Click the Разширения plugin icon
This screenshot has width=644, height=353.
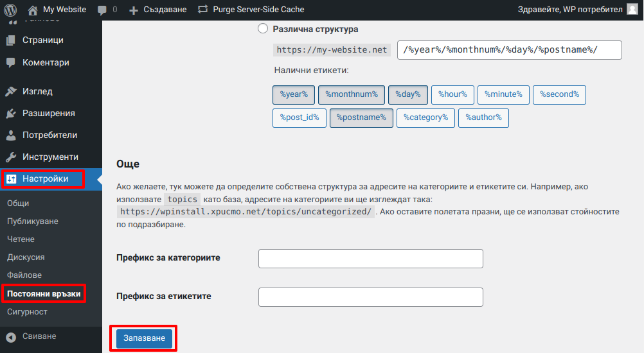coord(11,113)
